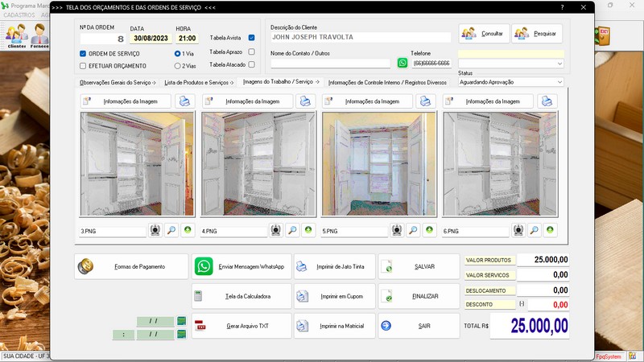Click the printer icon above the first image
644x362 pixels.
[184, 101]
